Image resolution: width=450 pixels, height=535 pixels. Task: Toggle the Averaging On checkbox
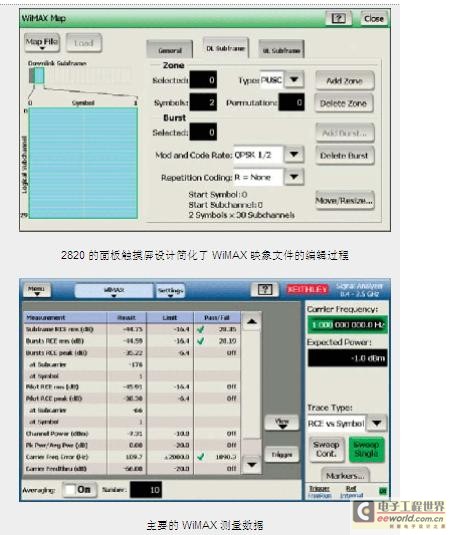click(x=80, y=490)
